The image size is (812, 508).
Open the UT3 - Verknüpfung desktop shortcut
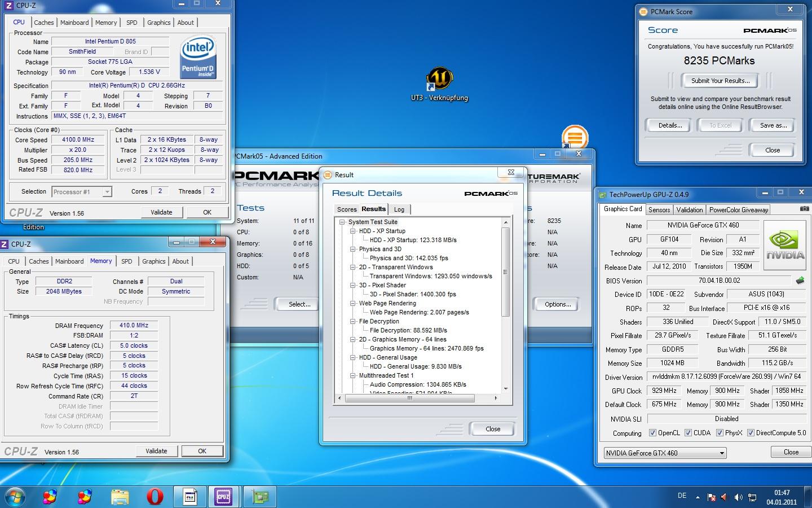(439, 85)
